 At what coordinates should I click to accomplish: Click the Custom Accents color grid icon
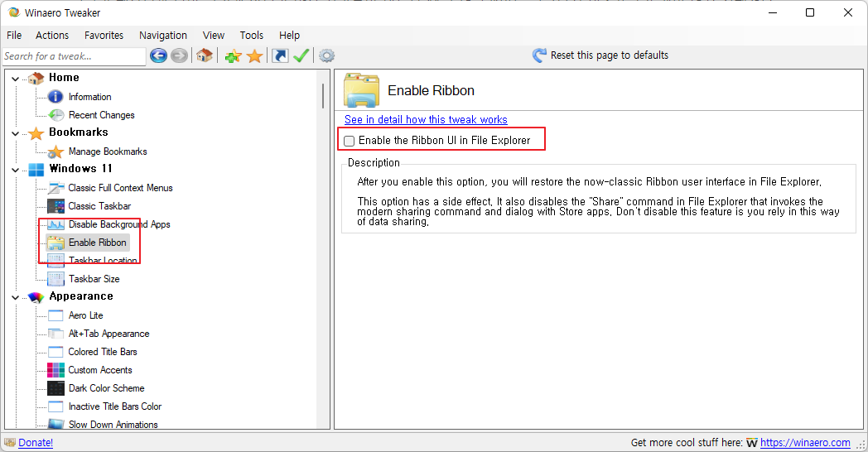tap(56, 370)
